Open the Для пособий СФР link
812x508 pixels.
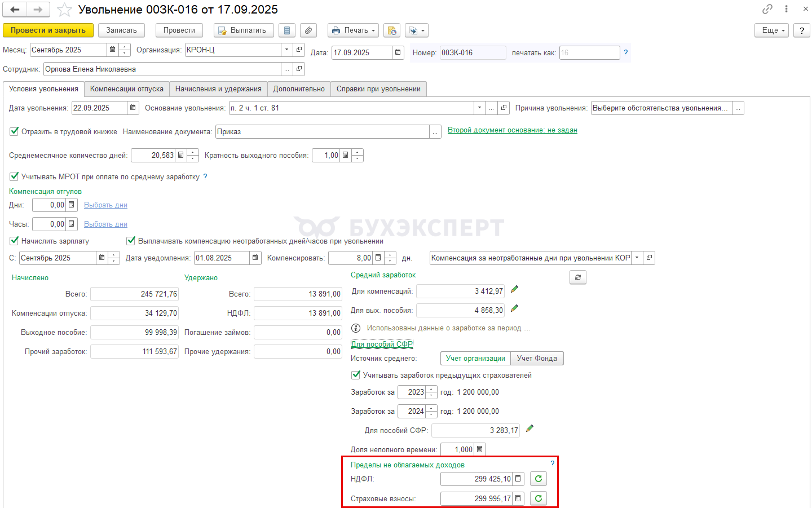(x=382, y=344)
